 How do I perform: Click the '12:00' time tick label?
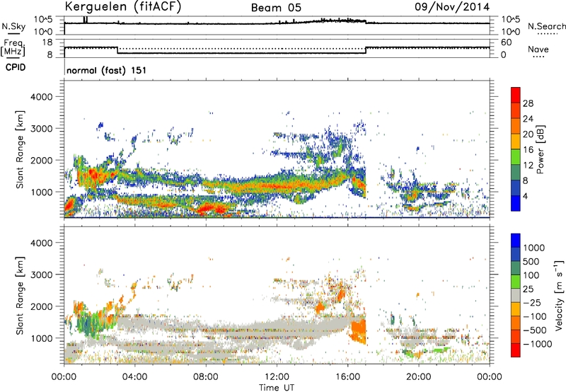click(277, 377)
